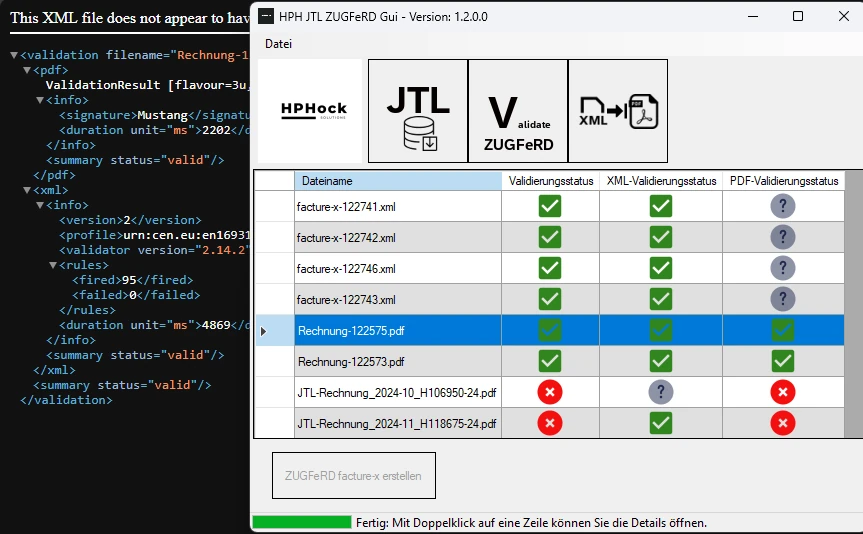Click the failed 0 line in XML
Viewport: 863px width, 534px height.
pyautogui.click(x=136, y=295)
